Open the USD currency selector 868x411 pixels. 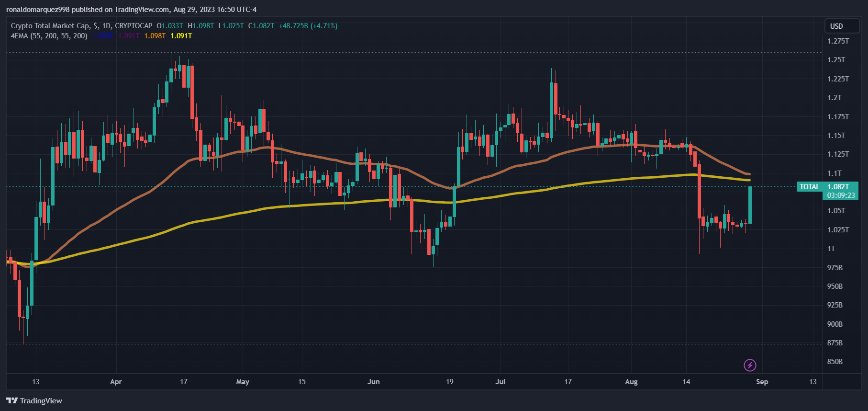click(x=842, y=26)
